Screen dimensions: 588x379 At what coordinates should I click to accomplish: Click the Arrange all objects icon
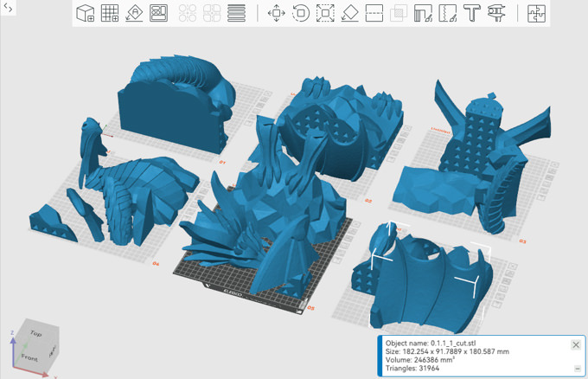point(158,13)
